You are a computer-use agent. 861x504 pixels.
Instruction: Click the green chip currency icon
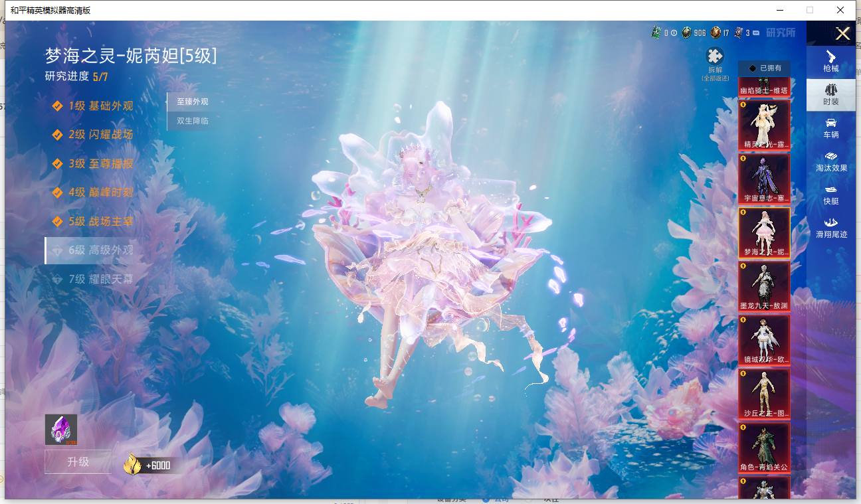pos(656,33)
